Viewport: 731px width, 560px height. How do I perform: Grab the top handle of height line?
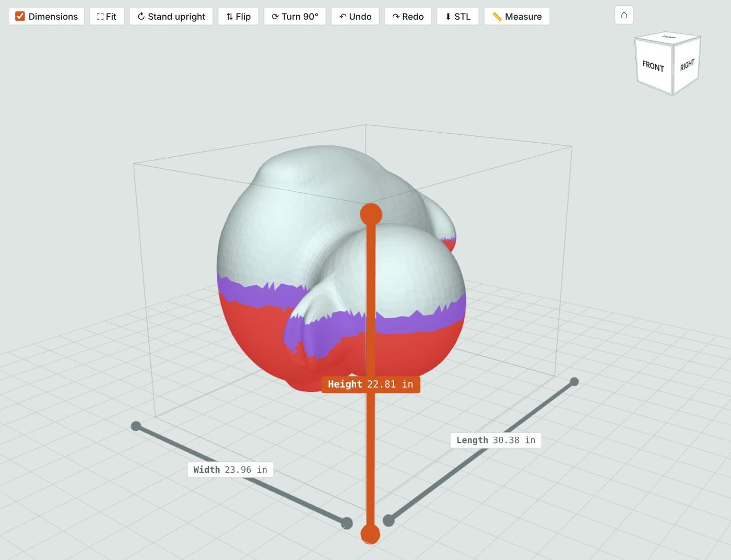371,215
